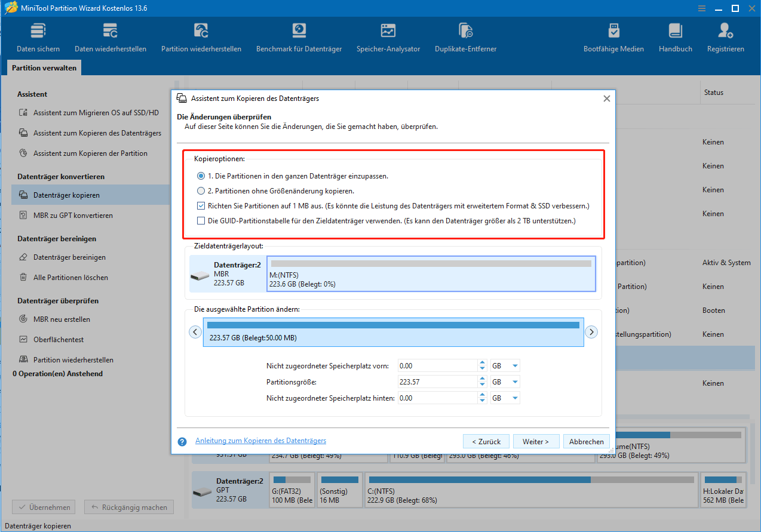Image resolution: width=761 pixels, height=532 pixels.
Task: Click the 'Booten' status cell
Action: pyautogui.click(x=714, y=310)
